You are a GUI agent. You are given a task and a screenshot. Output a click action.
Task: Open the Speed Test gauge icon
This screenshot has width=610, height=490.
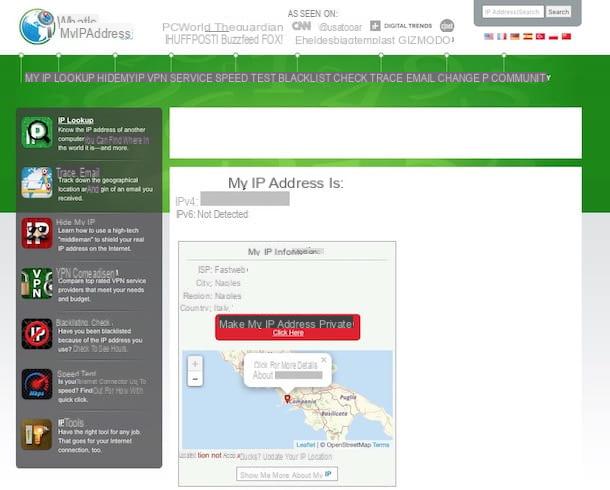(x=37, y=384)
